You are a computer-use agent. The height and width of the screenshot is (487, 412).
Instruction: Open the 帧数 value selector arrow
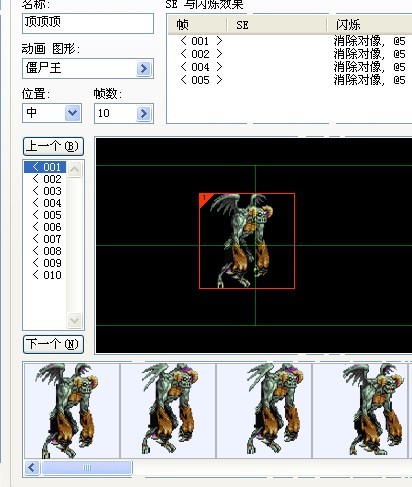144,113
